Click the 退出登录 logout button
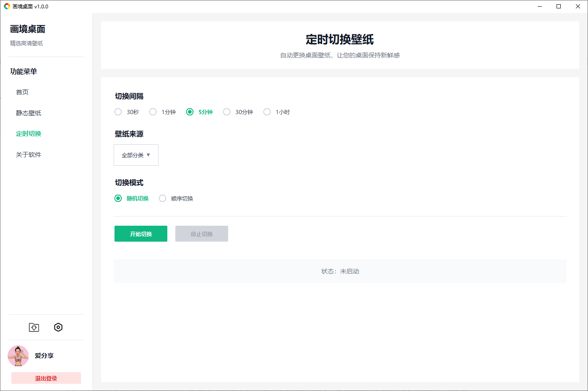 46,378
